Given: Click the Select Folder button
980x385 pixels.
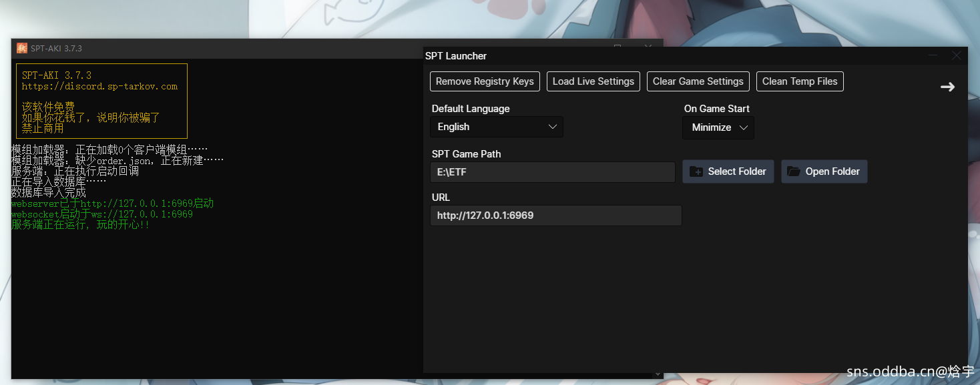Looking at the screenshot, I should [x=728, y=171].
